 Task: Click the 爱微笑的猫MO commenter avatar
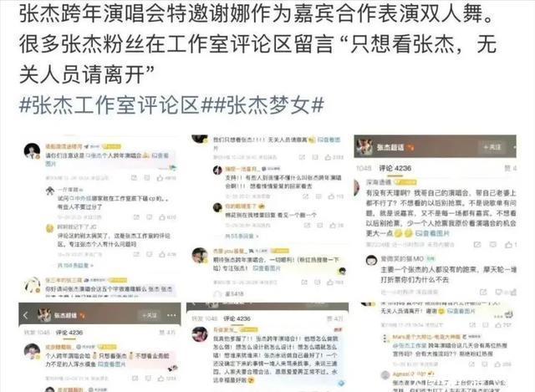click(x=371, y=261)
